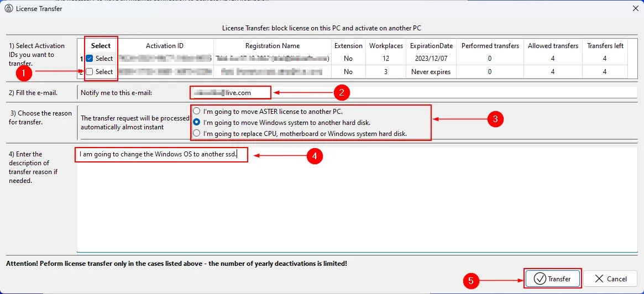Click the 'Never expires' cell in row 2
644x294 pixels.
[x=431, y=72]
